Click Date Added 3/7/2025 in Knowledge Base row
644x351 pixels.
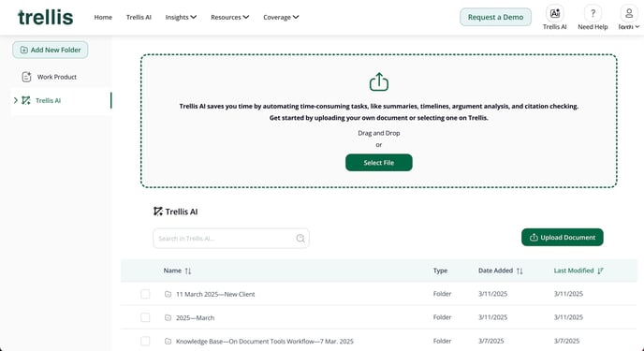pyautogui.click(x=490, y=341)
